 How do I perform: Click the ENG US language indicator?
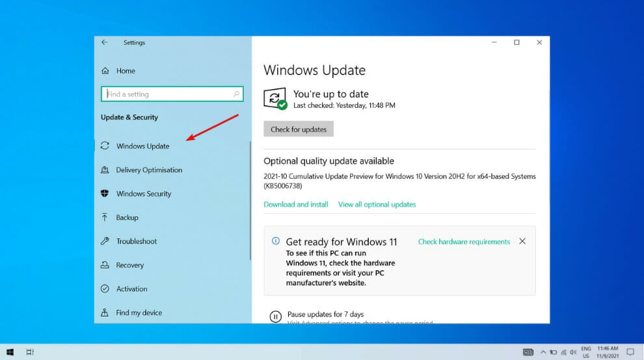[x=586, y=352]
